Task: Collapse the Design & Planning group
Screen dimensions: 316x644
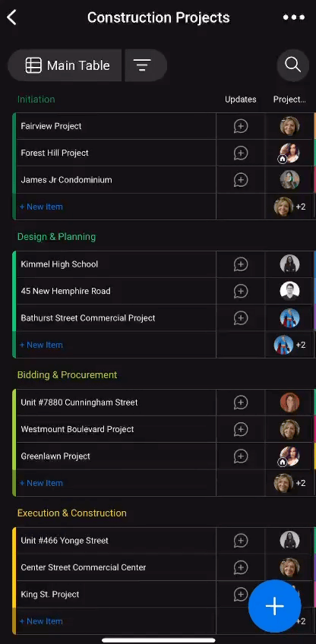Action: [x=56, y=237]
